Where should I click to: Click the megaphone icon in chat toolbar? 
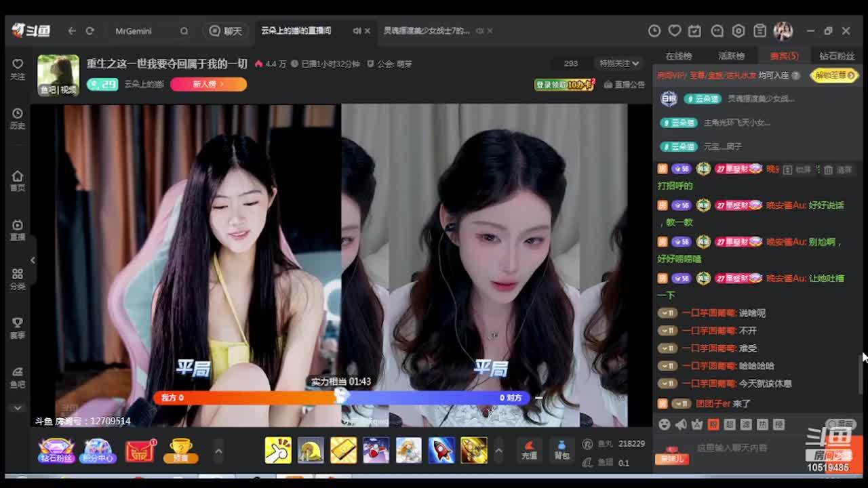[681, 424]
